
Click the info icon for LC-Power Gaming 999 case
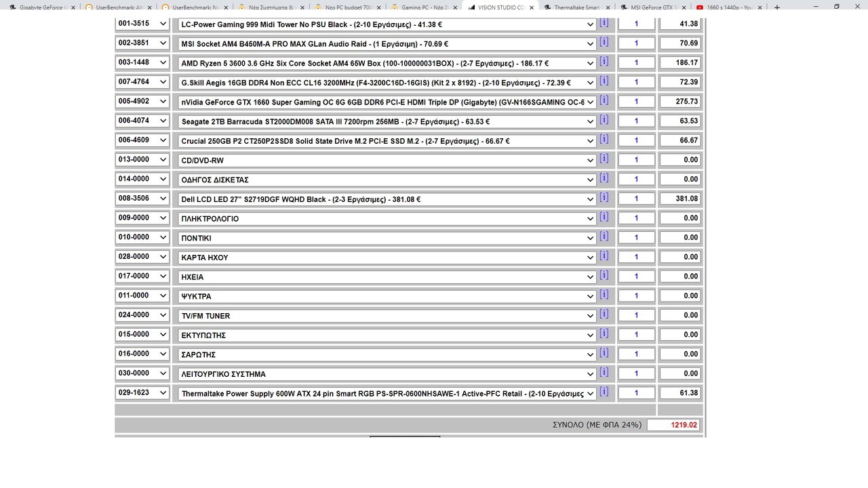[x=604, y=22]
